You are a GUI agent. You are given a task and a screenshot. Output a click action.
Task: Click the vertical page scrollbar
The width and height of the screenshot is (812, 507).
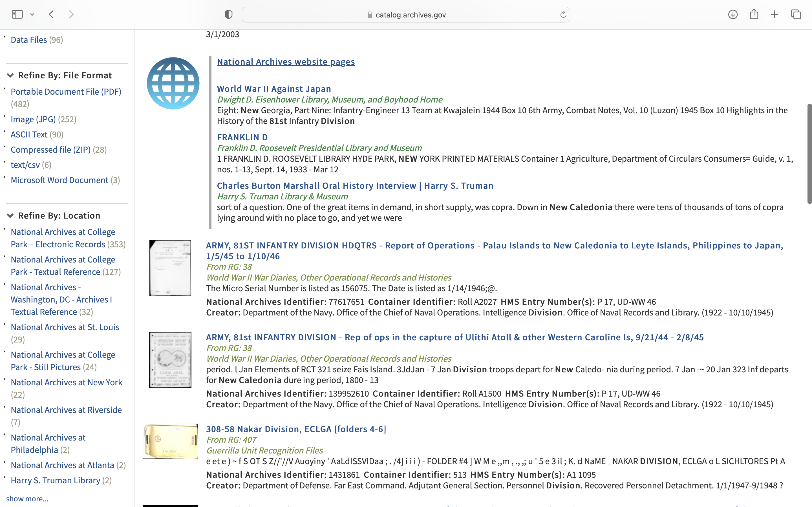809,154
